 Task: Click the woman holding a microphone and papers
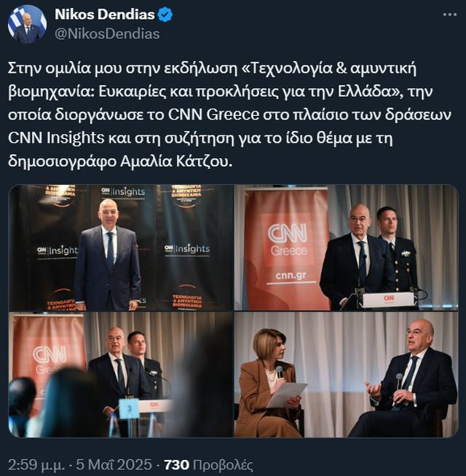tap(269, 383)
